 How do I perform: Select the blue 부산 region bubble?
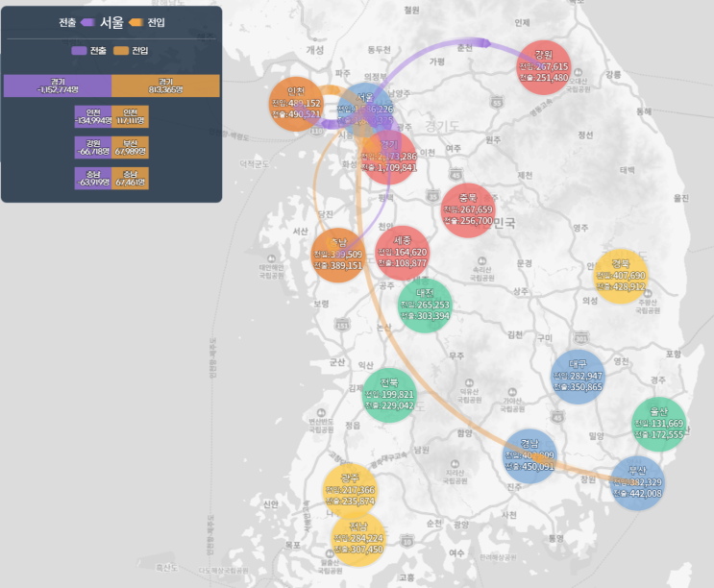(637, 482)
